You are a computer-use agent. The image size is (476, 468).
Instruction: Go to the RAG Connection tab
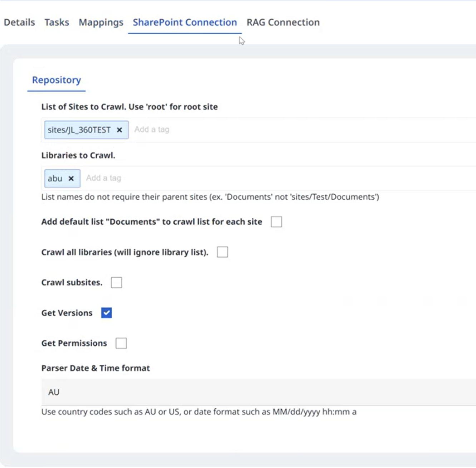[x=283, y=22]
